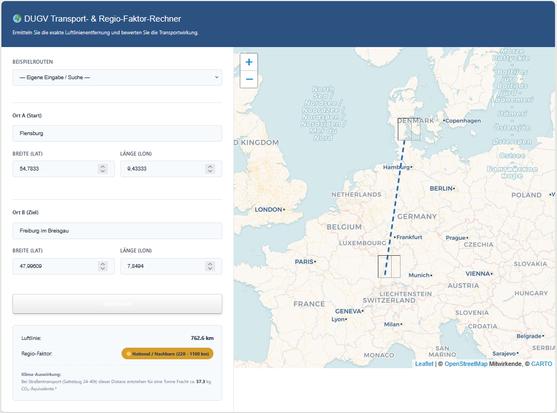Edit the Ort A Flensburg field
Viewport: 557px width, 413px height.
[x=117, y=134]
